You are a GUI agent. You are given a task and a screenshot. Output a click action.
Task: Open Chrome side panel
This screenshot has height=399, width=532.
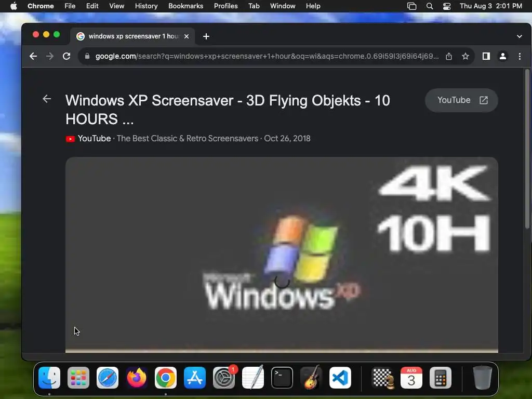click(x=486, y=56)
